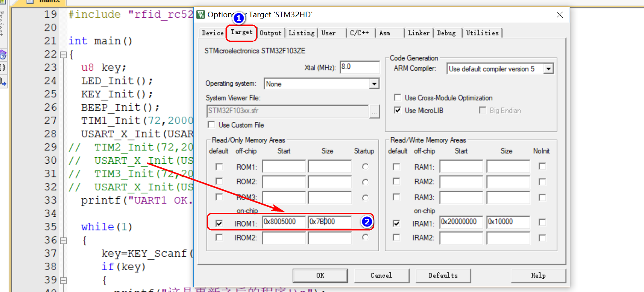Open the Functions panel curly braces icon
The height and width of the screenshot is (292, 644).
coord(3,68)
